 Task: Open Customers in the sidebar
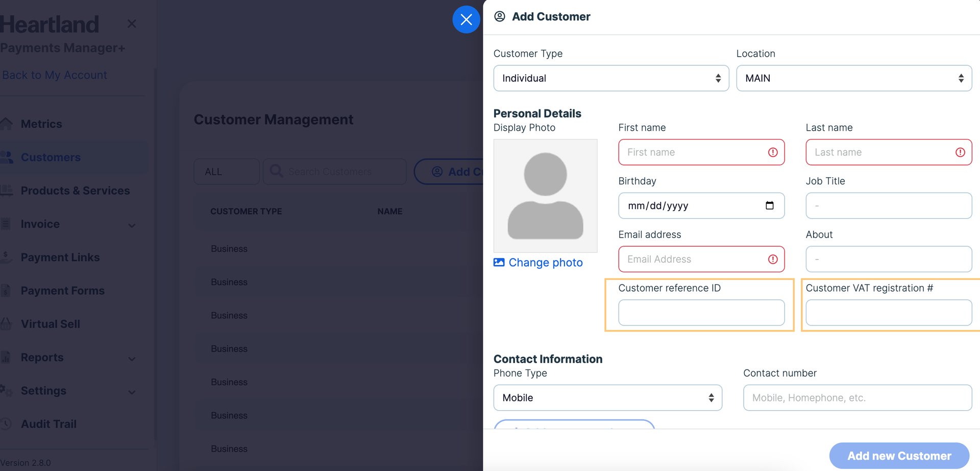[51, 157]
